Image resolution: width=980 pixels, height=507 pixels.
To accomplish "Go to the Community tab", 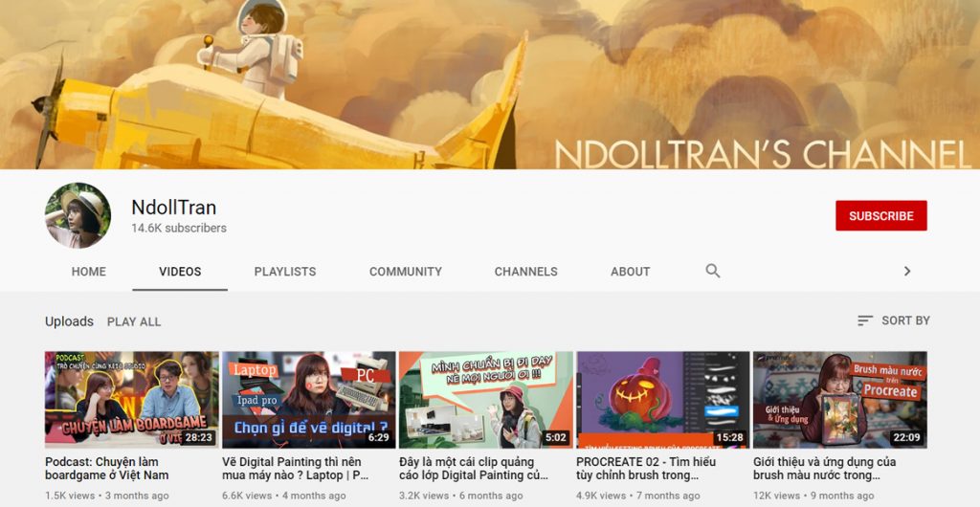I will pos(405,272).
